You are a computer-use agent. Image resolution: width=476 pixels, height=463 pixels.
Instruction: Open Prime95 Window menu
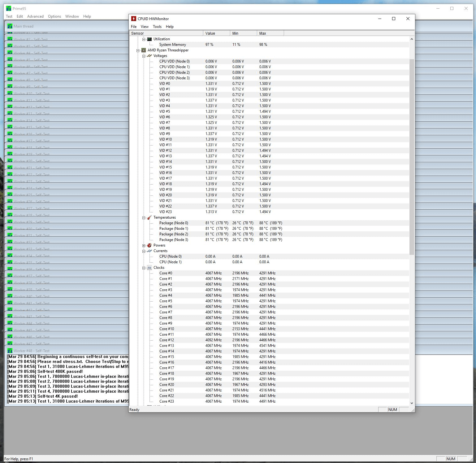(x=72, y=16)
